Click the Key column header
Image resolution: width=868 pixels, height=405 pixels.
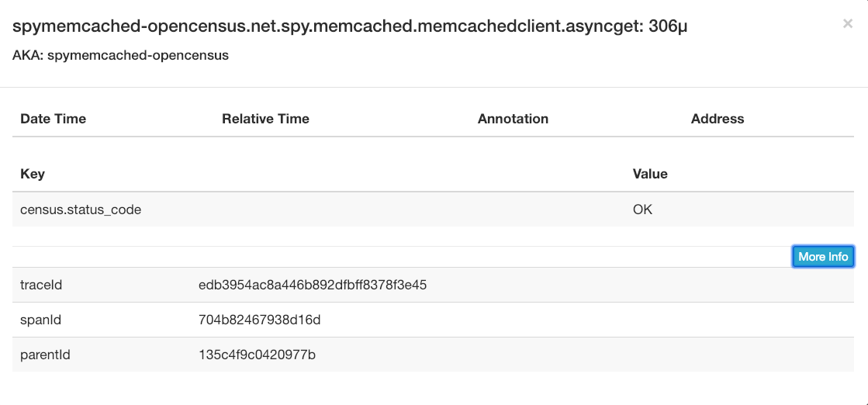point(33,174)
